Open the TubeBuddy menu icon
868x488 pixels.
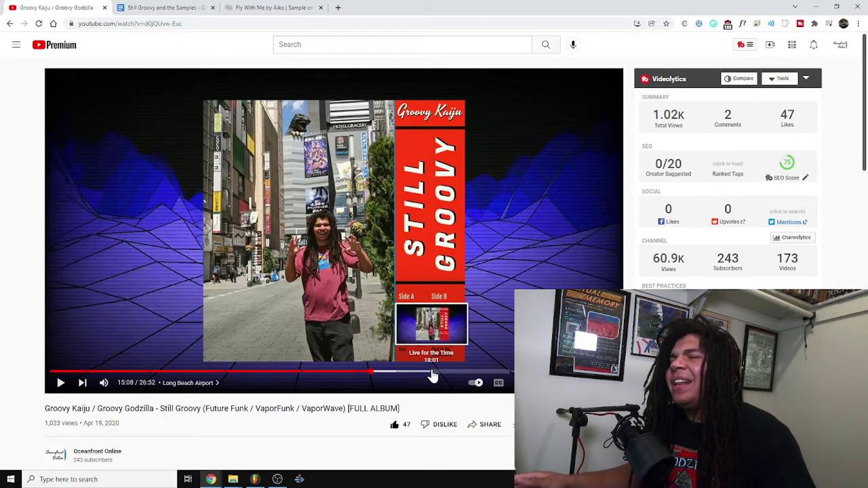[745, 45]
